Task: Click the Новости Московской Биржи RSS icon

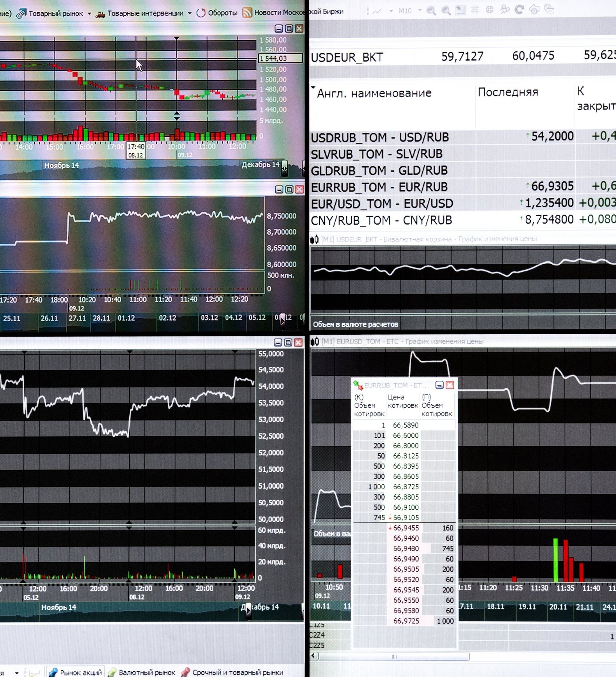Action: pos(247,13)
